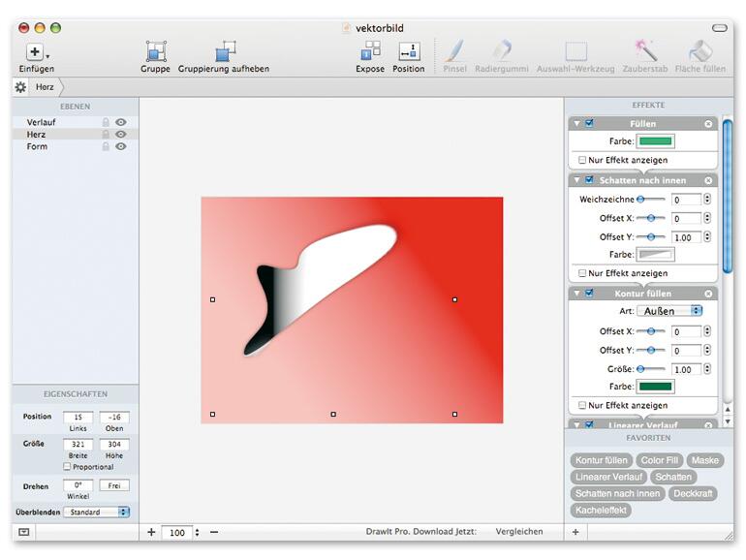Image resolution: width=746 pixels, height=560 pixels.
Task: Choose the Fläche füllen bucket tool
Action: (x=699, y=51)
